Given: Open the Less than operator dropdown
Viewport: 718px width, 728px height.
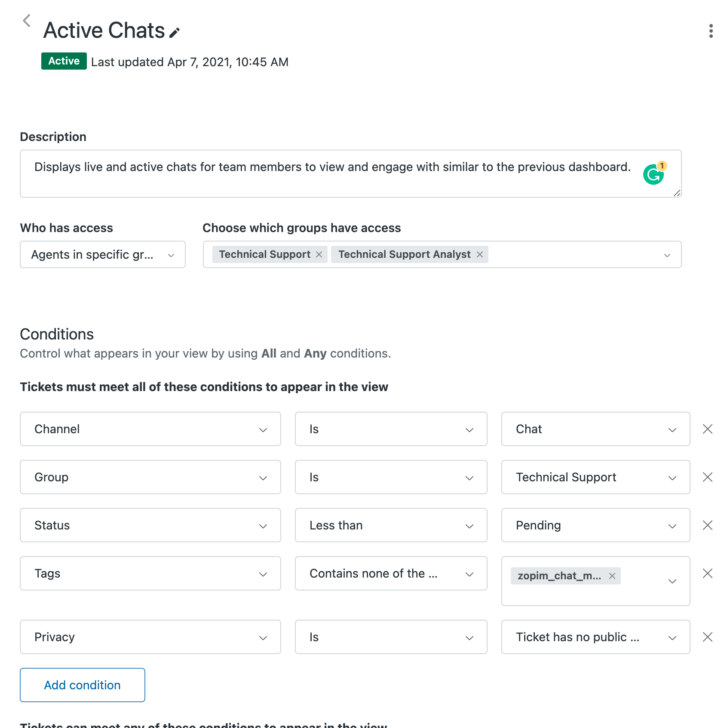Looking at the screenshot, I should pos(391,525).
